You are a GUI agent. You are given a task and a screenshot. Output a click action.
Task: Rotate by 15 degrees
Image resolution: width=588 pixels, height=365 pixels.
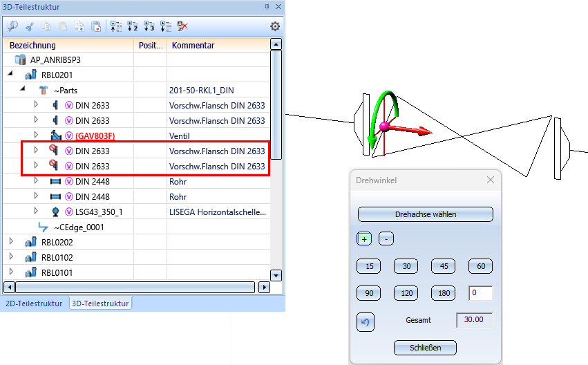(x=369, y=266)
